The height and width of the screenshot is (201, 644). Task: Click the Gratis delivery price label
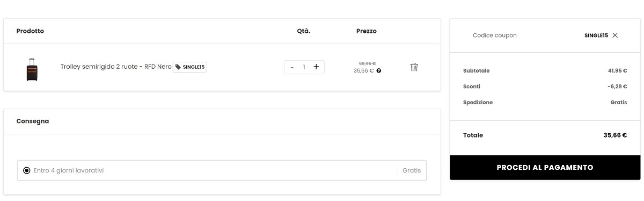412,170
